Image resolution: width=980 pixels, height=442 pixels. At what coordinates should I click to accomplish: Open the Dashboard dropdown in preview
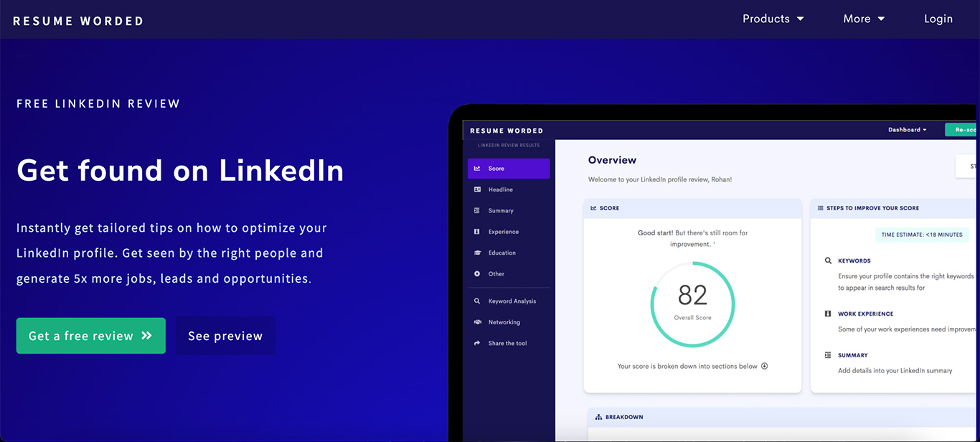(x=908, y=130)
